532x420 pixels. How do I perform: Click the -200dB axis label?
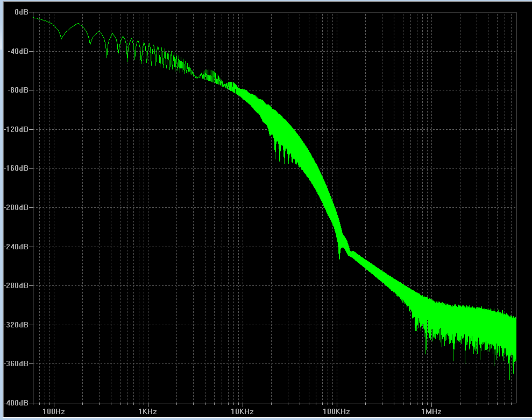(x=16, y=207)
